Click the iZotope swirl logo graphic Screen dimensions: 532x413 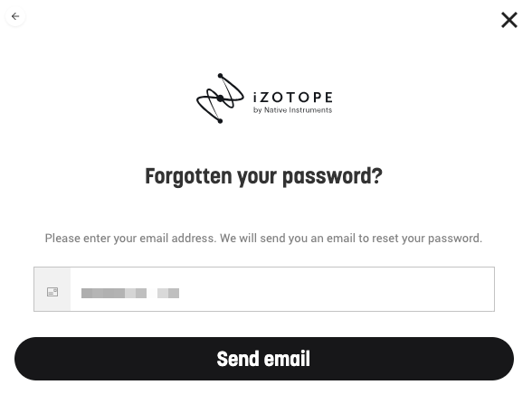[x=220, y=99]
